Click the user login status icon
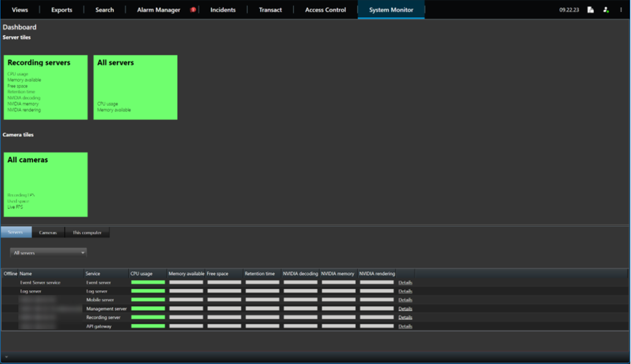 click(x=606, y=10)
